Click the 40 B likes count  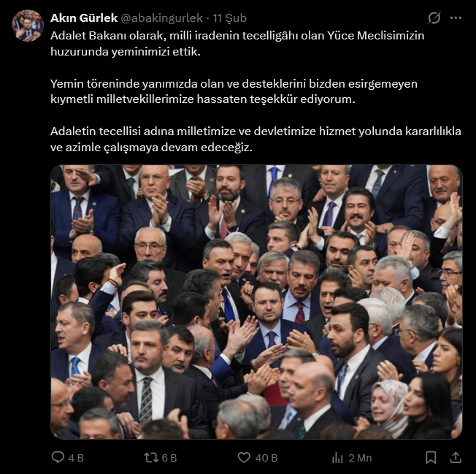point(266,458)
